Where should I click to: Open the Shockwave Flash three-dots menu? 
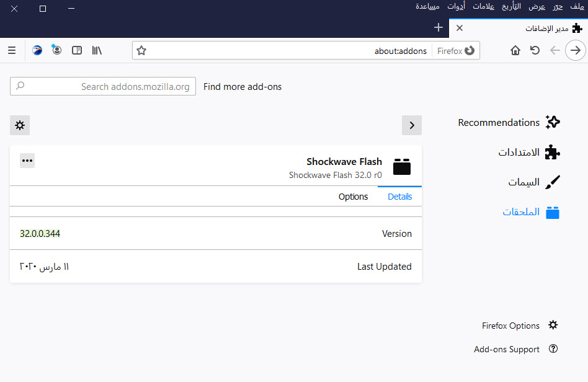click(x=27, y=161)
